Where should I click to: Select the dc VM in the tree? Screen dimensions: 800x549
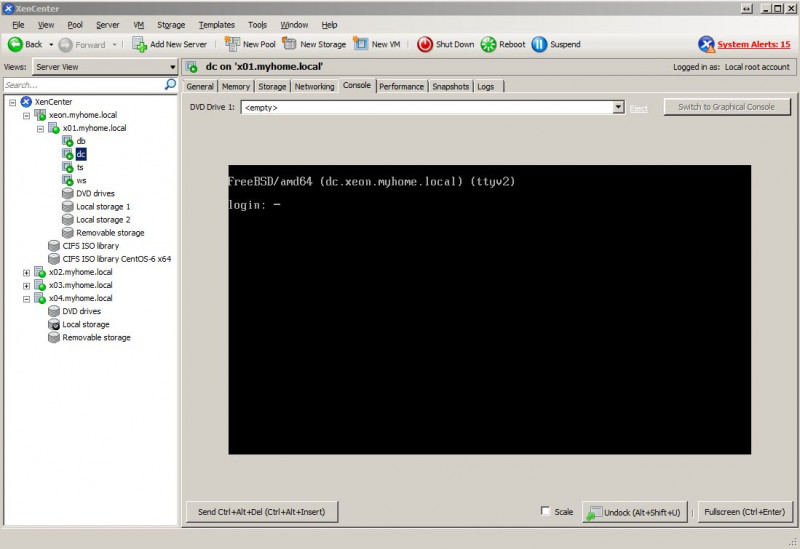[81, 154]
